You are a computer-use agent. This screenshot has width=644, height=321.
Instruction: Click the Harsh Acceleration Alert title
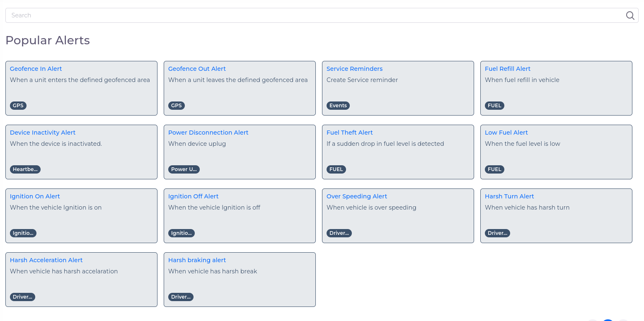(x=46, y=260)
